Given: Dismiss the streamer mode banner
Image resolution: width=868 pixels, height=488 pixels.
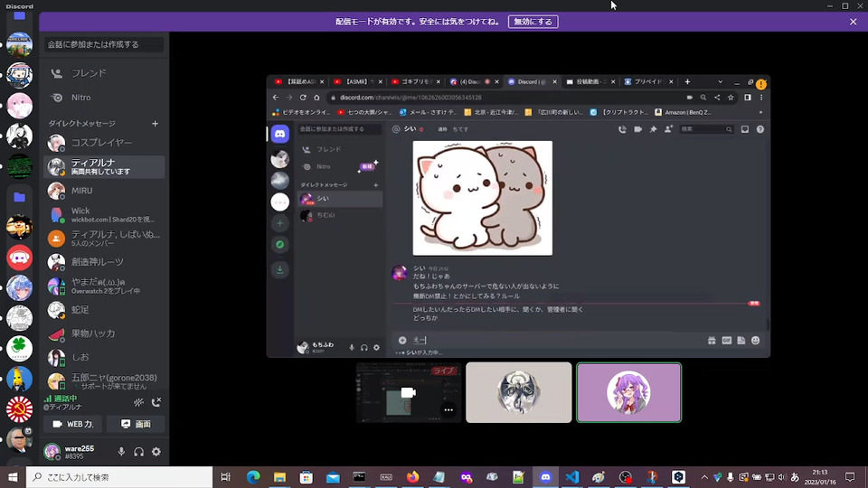Looking at the screenshot, I should 853,22.
